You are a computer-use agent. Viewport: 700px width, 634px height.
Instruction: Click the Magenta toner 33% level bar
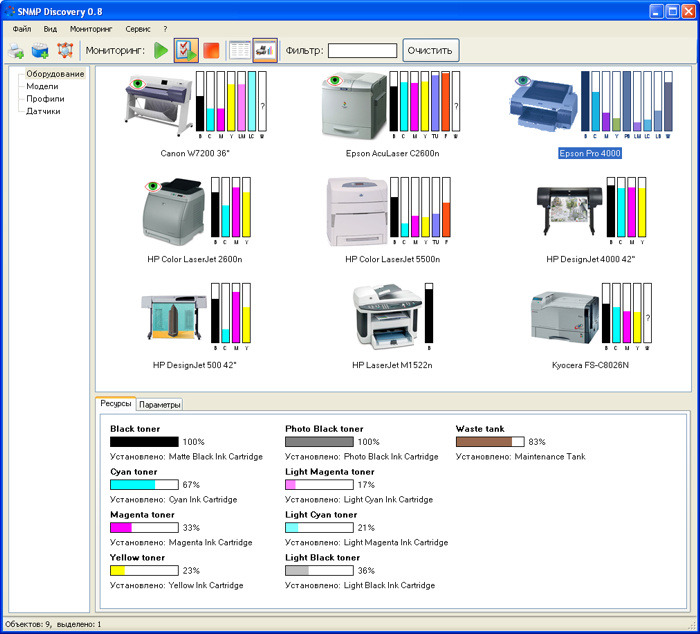click(144, 527)
